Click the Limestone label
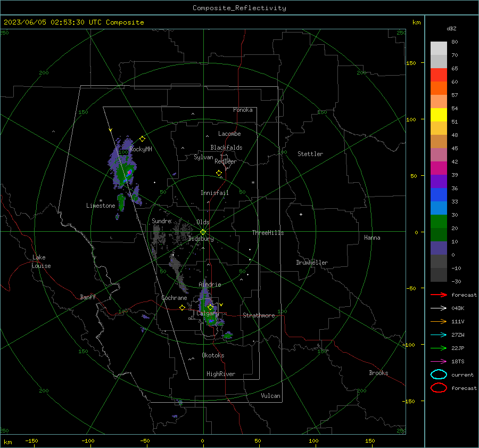This screenshot has width=479, height=448. (101, 206)
